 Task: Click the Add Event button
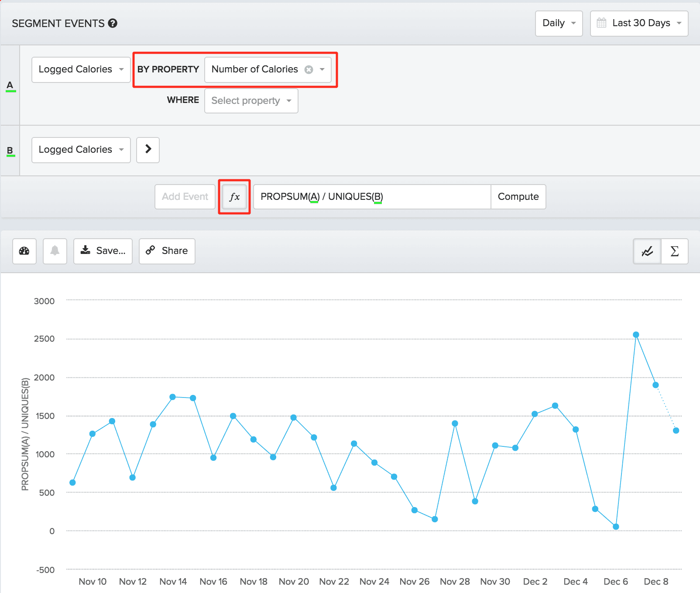(x=185, y=197)
